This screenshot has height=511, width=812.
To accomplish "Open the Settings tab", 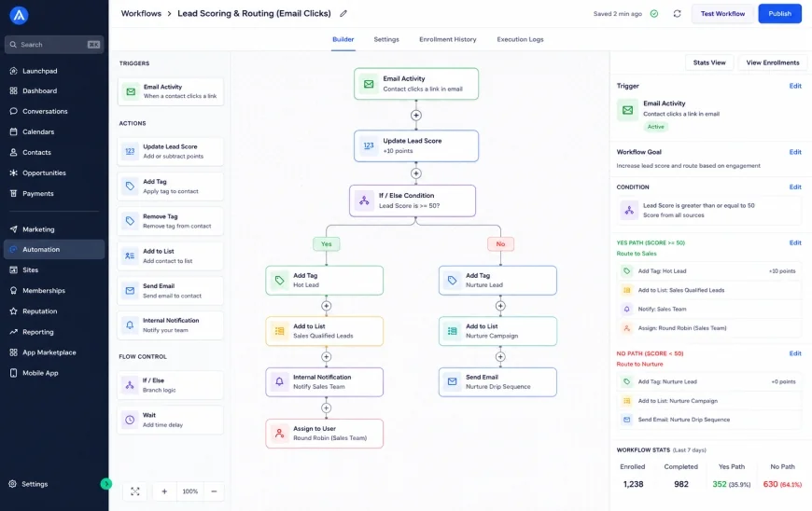I will pyautogui.click(x=386, y=39).
